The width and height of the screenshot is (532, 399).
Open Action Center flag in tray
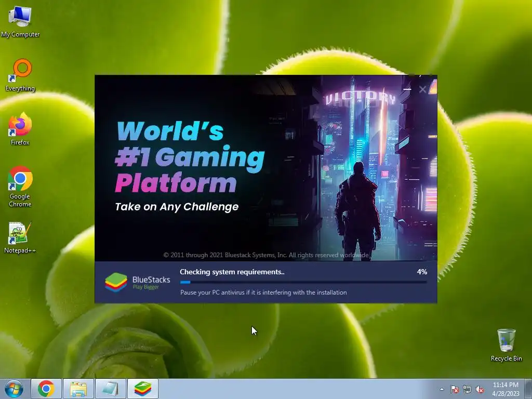click(454, 389)
